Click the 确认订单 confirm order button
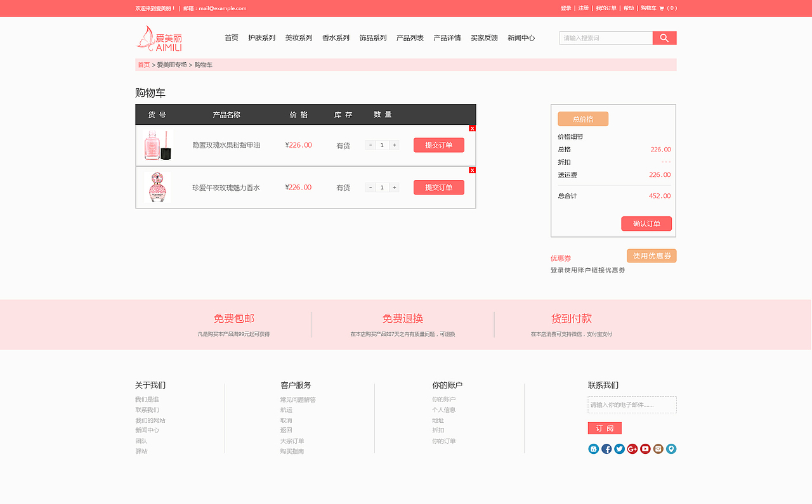Image resolution: width=812 pixels, height=504 pixels. [646, 224]
